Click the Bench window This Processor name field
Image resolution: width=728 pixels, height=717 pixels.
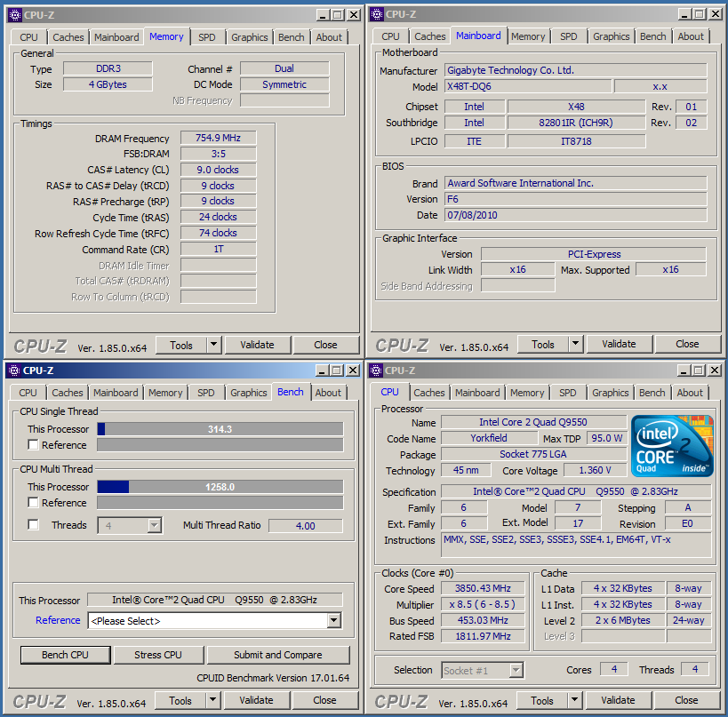pyautogui.click(x=214, y=600)
